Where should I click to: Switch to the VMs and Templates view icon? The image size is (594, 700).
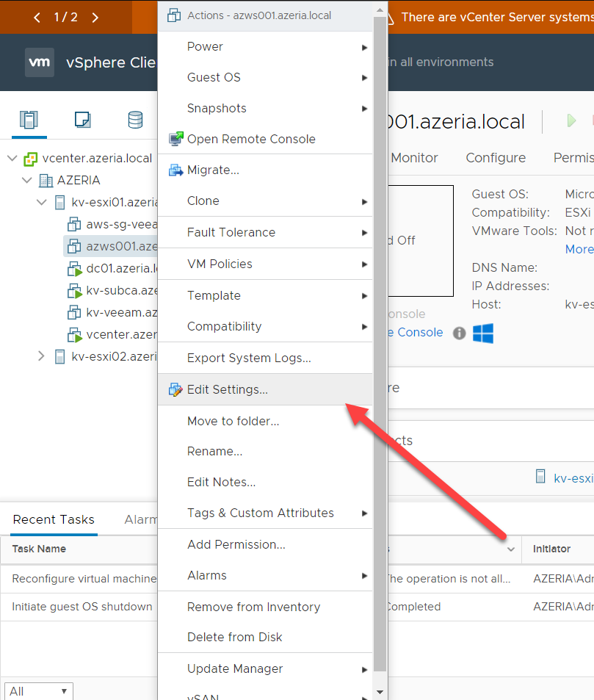coord(82,120)
